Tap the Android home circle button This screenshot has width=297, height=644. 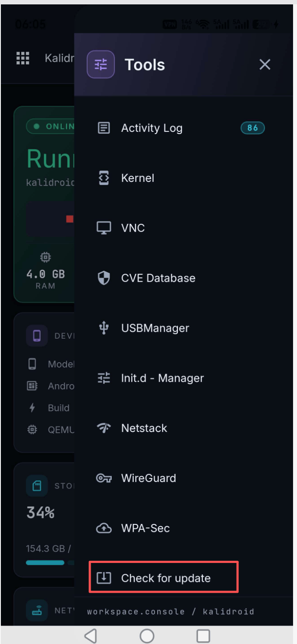147,635
